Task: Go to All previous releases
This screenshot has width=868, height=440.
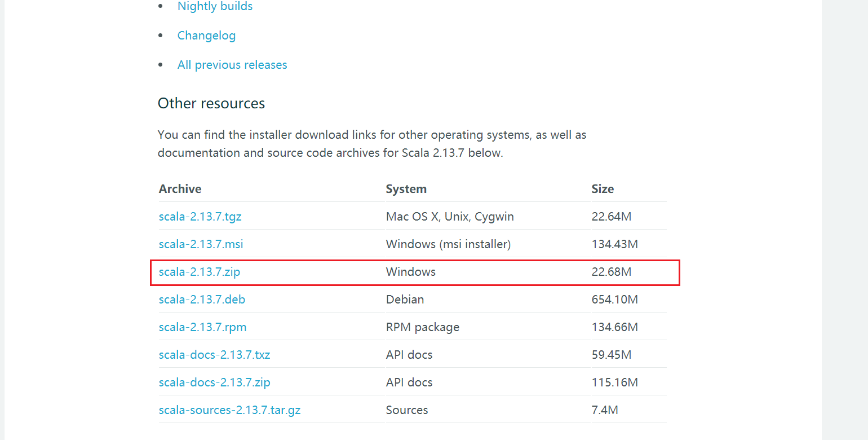Action: click(232, 65)
